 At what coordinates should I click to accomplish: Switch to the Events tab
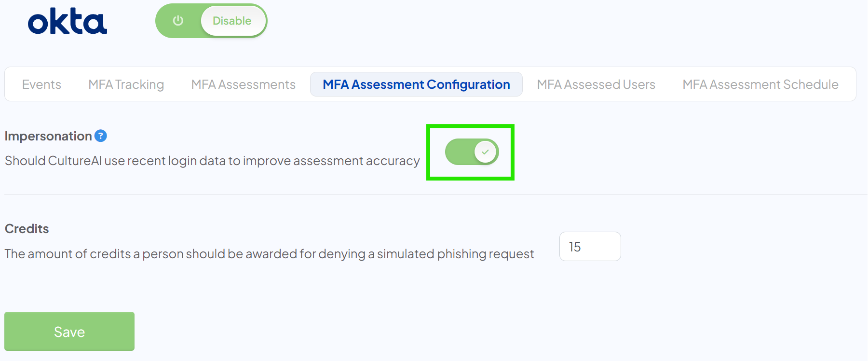tap(41, 84)
